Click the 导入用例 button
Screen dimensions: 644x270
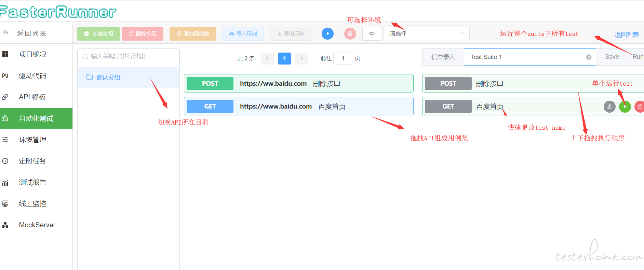coord(243,33)
